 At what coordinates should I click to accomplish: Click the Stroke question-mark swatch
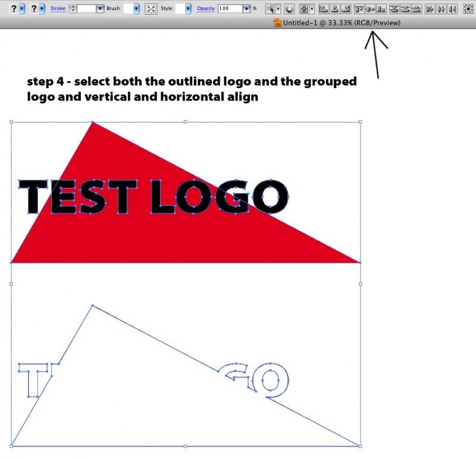pos(34,8)
